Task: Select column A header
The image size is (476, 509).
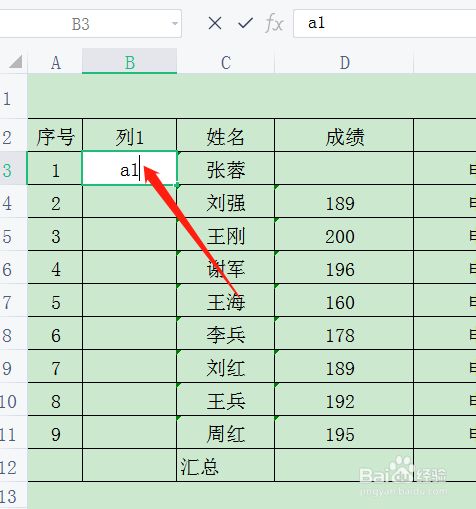Action: point(55,62)
